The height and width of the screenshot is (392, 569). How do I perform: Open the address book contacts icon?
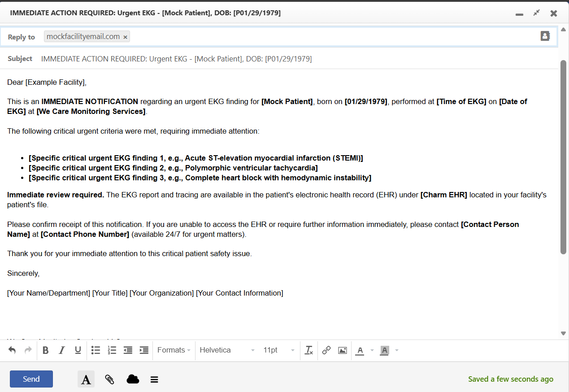coord(545,36)
